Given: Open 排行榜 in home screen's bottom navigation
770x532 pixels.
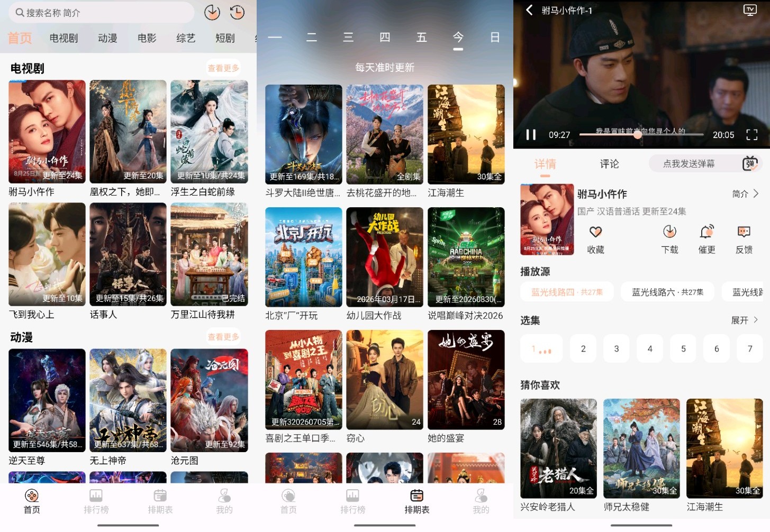Looking at the screenshot, I should click(96, 501).
